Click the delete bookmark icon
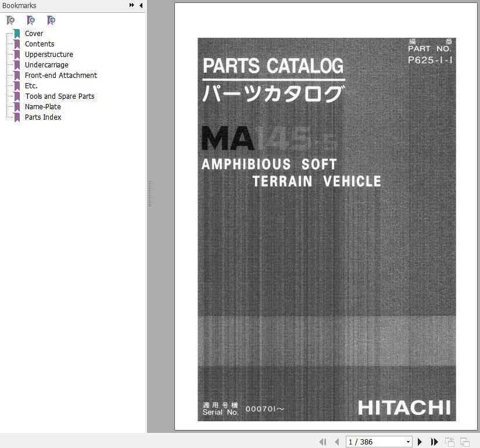 pyautogui.click(x=10, y=20)
